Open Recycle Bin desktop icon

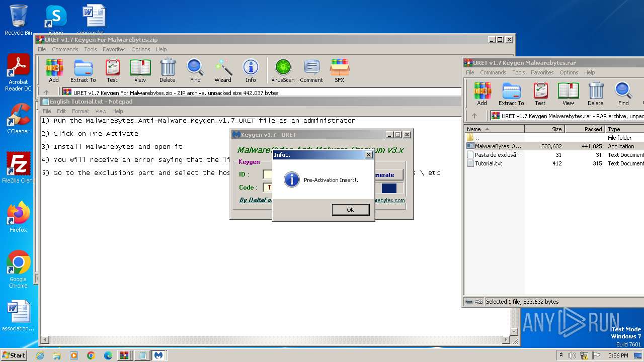(x=18, y=20)
